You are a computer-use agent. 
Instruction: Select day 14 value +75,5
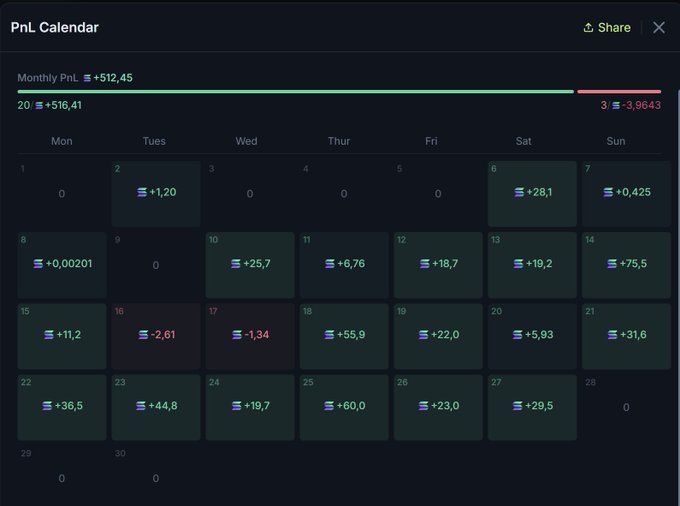click(x=633, y=264)
